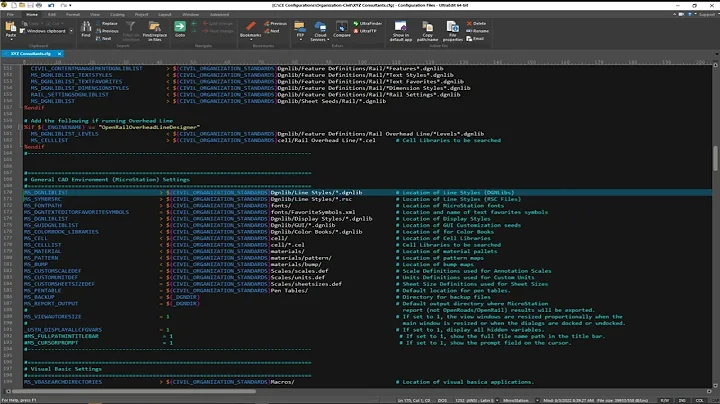Click Next in the Search group

pos(104,39)
